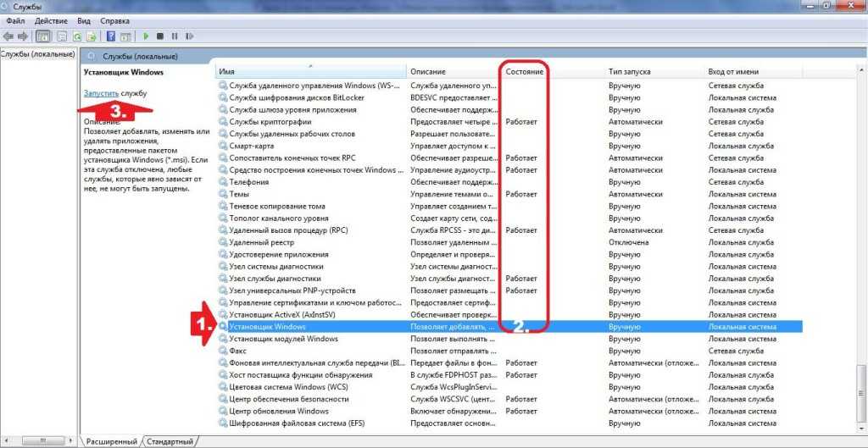The height and width of the screenshot is (448, 868).
Task: Sort by the Описание column header
Action: tap(454, 72)
